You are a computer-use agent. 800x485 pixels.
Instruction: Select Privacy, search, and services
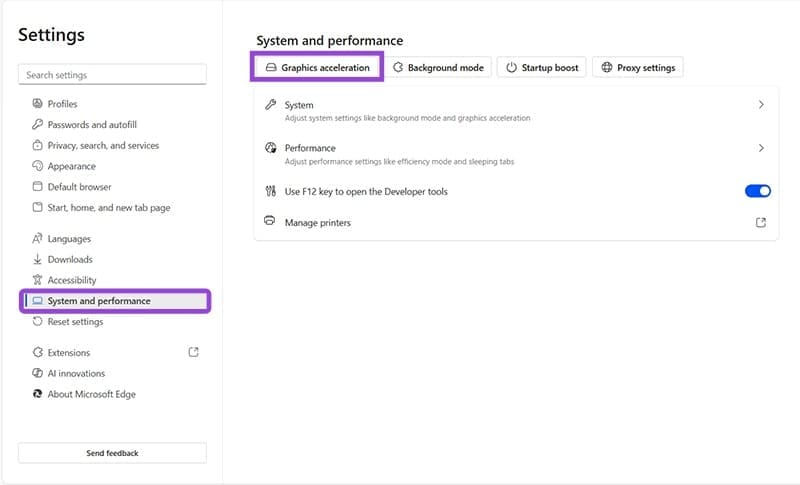103,146
